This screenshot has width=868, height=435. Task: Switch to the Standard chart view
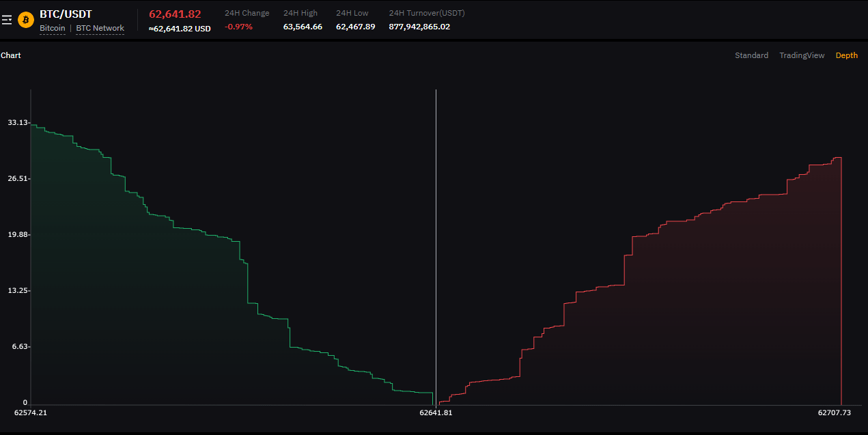(x=751, y=55)
